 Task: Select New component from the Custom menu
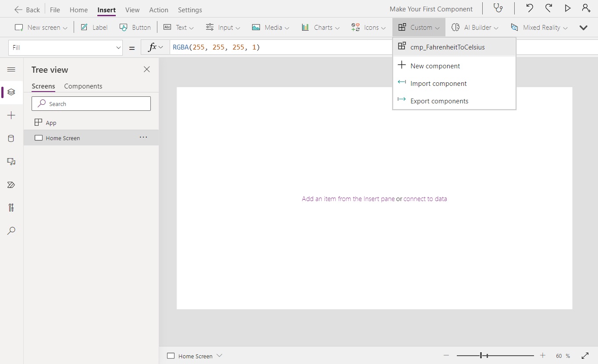(434, 66)
